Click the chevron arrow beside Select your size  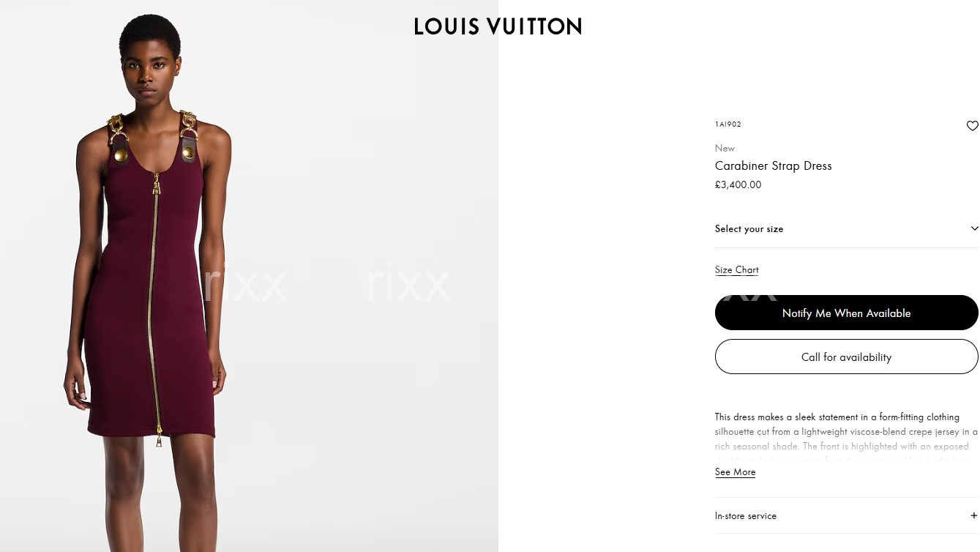(974, 228)
